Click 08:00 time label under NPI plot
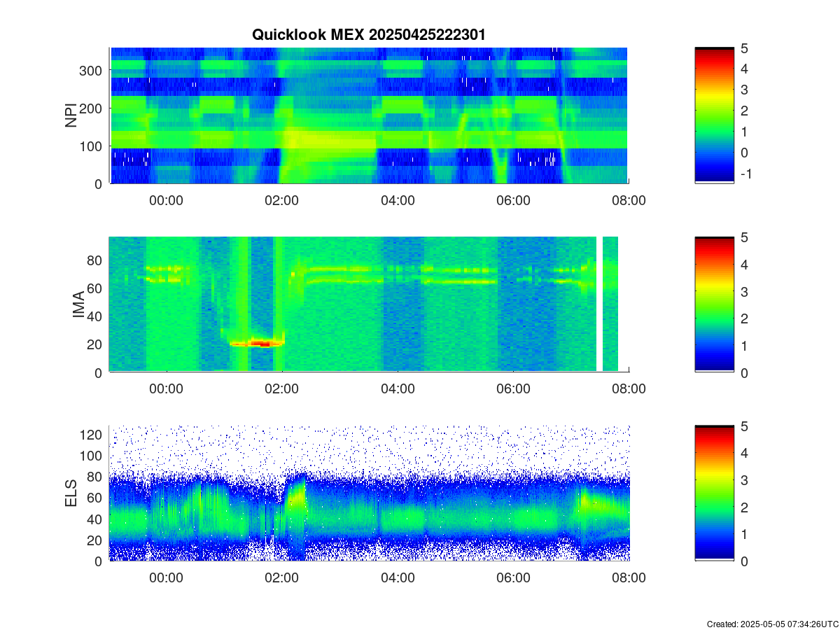The height and width of the screenshot is (630, 840). click(x=629, y=200)
